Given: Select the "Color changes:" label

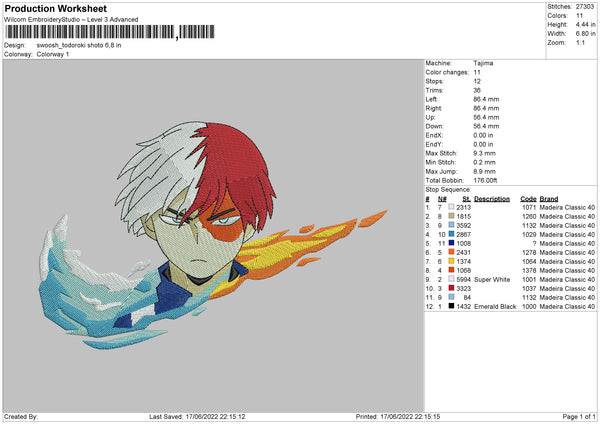Looking at the screenshot, I should (x=447, y=72).
